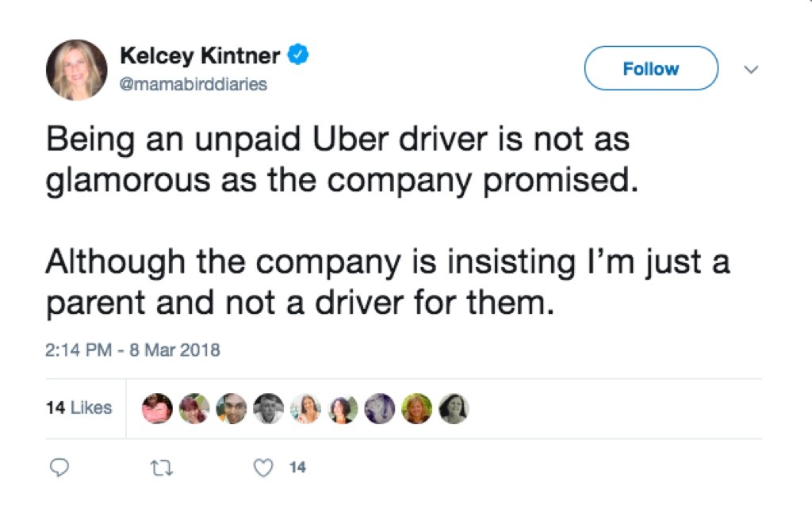This screenshot has width=812, height=512.
Task: Click the like count showing 14
Action: pyautogui.click(x=297, y=468)
